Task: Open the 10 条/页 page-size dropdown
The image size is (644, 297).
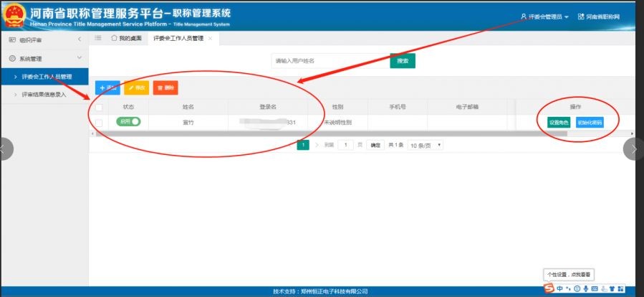Action: (x=425, y=145)
